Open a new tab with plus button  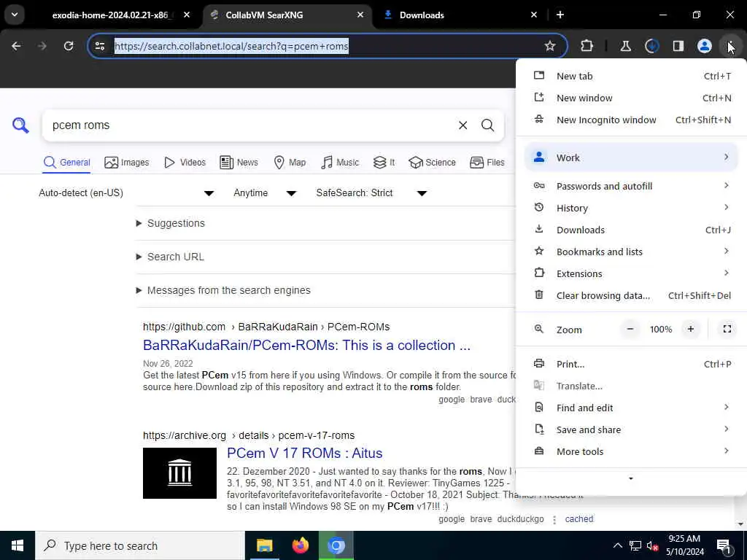560,15
